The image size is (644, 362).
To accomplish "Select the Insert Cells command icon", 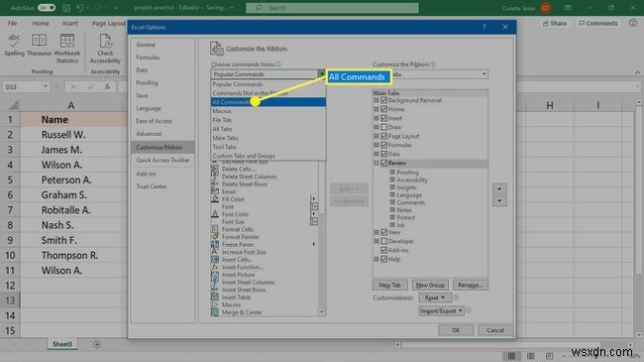I will point(215,260).
